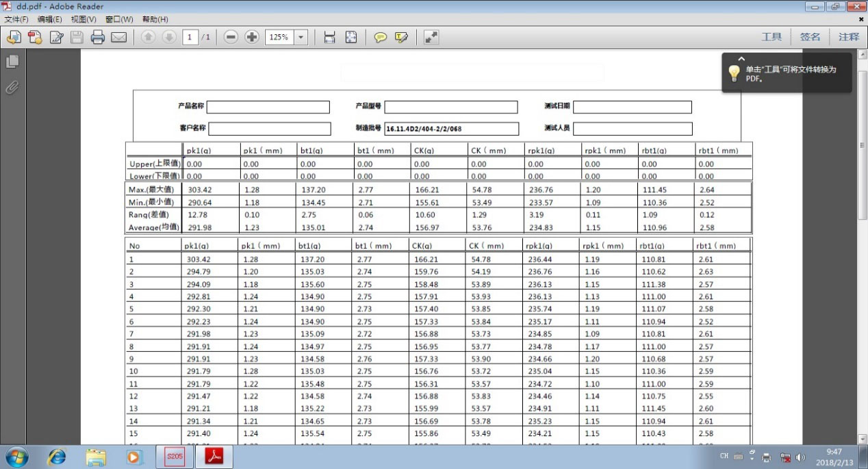The image size is (868, 469).
Task: Open the media player taskbar icon
Action: click(134, 457)
